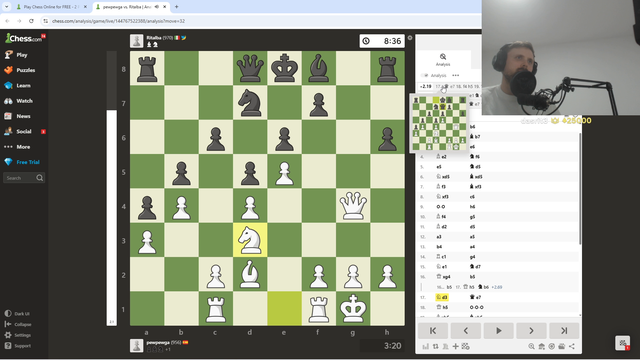640x360 pixels.
Task: Toggle Dark UI mode
Action: [x=17, y=314]
